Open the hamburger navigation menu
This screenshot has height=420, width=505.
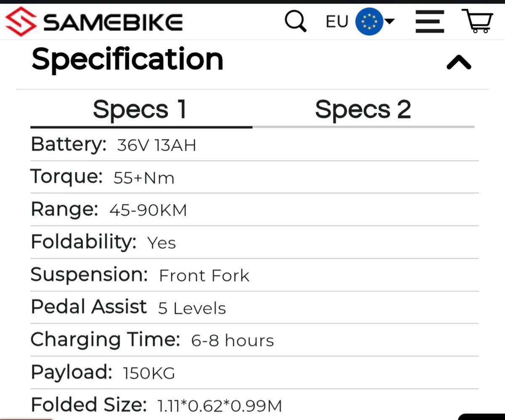tap(430, 22)
